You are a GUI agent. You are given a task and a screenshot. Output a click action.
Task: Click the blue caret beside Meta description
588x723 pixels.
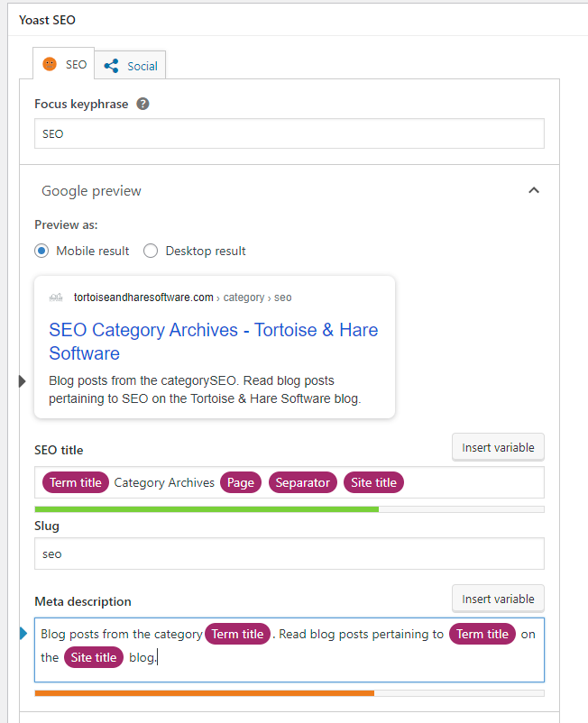coord(23,634)
